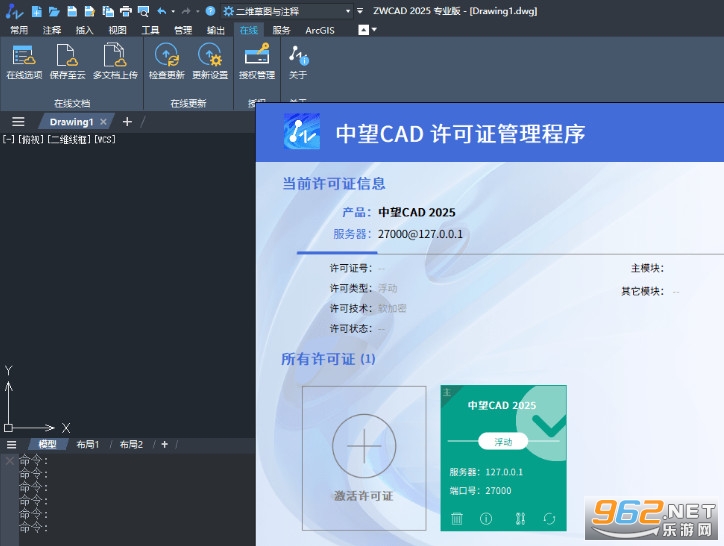Open 更新设置 update settings
The width and height of the screenshot is (724, 546).
coord(210,61)
